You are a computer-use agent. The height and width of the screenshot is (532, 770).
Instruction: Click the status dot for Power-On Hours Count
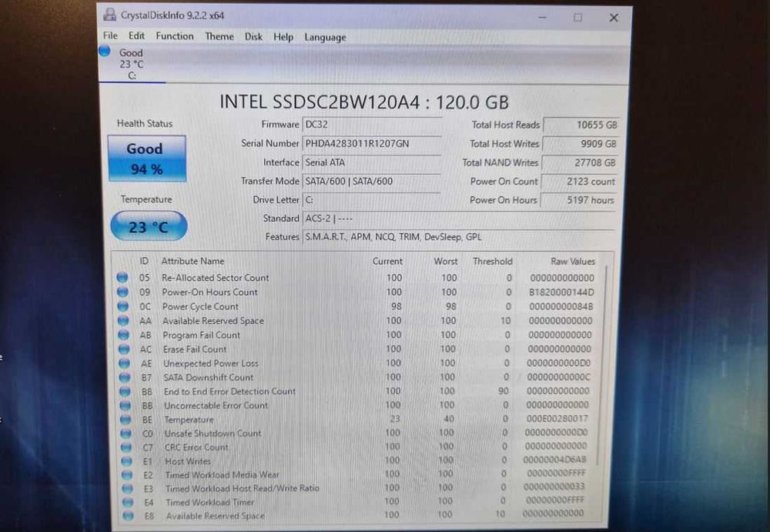tap(122, 292)
